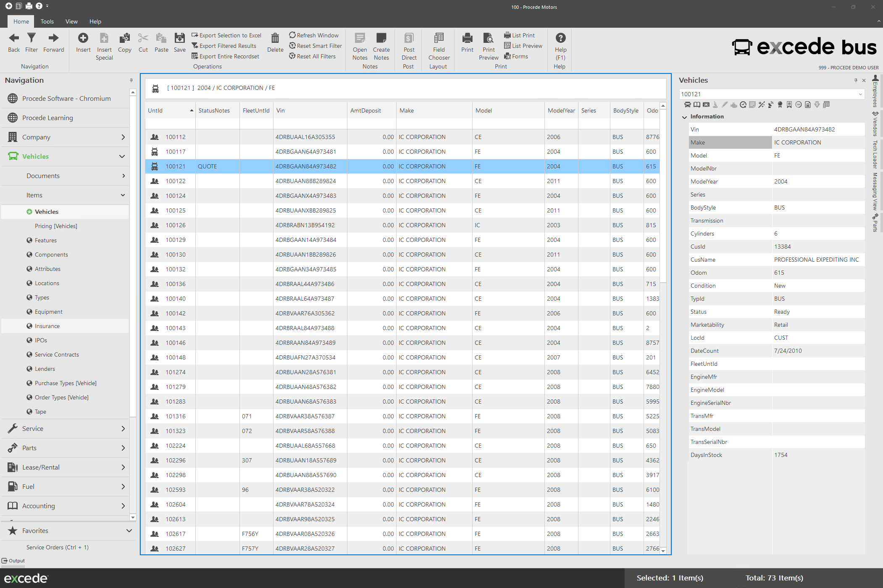The height and width of the screenshot is (588, 883).
Task: Open the Tools menu tab
Action: coord(47,21)
